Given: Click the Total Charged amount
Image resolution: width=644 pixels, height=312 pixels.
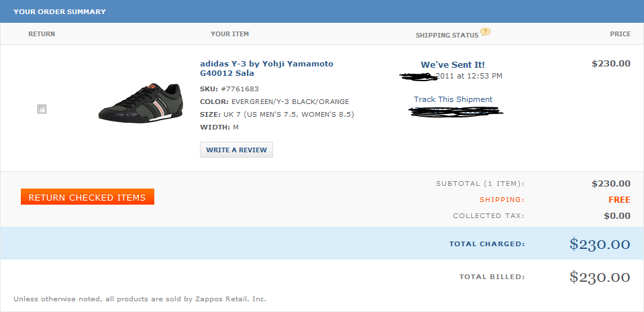Looking at the screenshot, I should [x=600, y=244].
